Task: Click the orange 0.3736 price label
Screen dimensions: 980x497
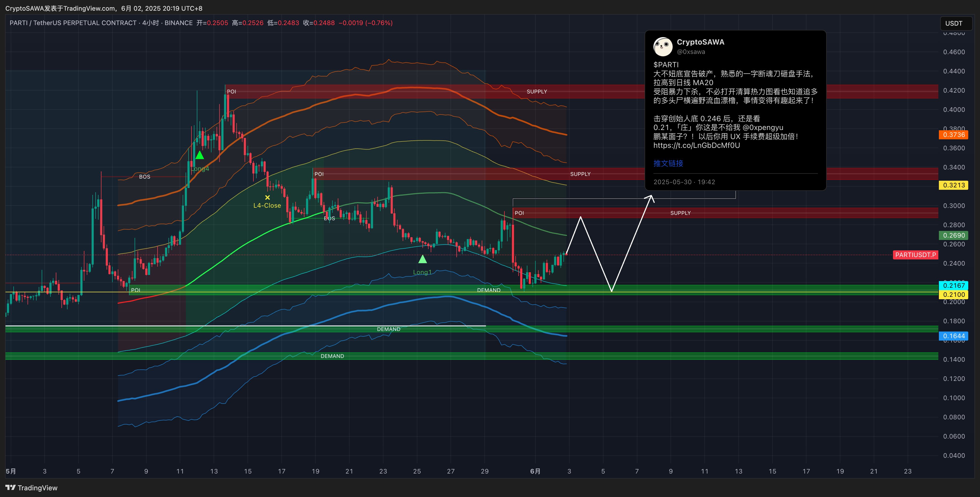Action: (954, 135)
